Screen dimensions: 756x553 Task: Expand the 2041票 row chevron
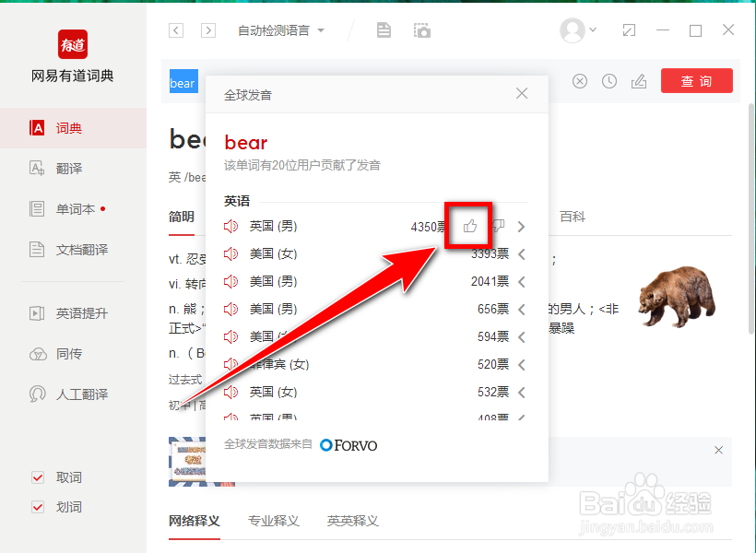point(521,281)
